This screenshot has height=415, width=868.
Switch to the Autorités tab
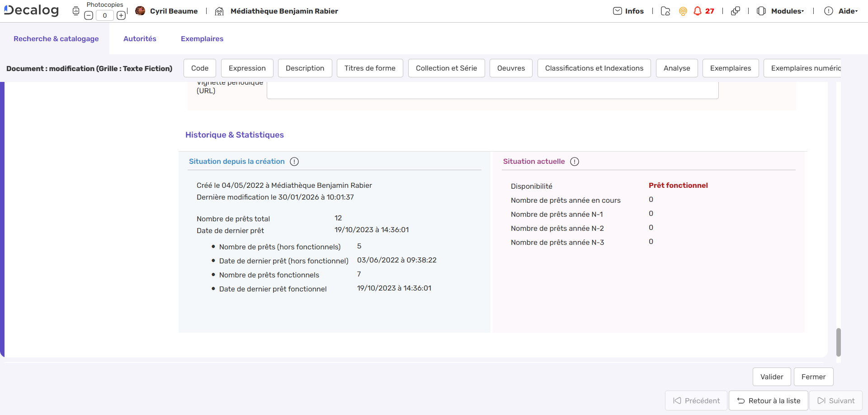tap(140, 39)
